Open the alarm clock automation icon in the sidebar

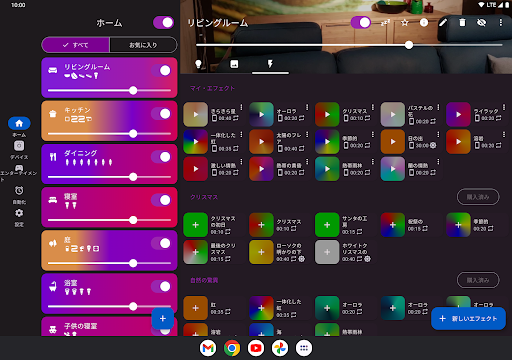click(x=19, y=190)
